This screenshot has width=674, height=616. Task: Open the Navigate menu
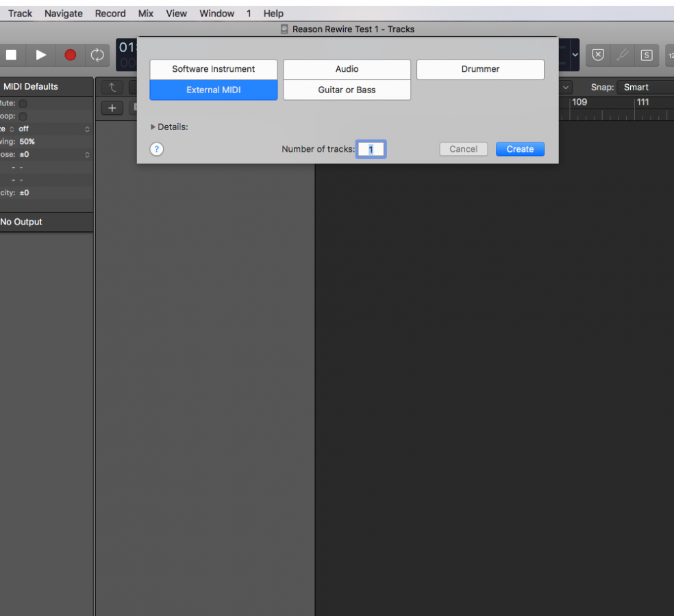[64, 14]
